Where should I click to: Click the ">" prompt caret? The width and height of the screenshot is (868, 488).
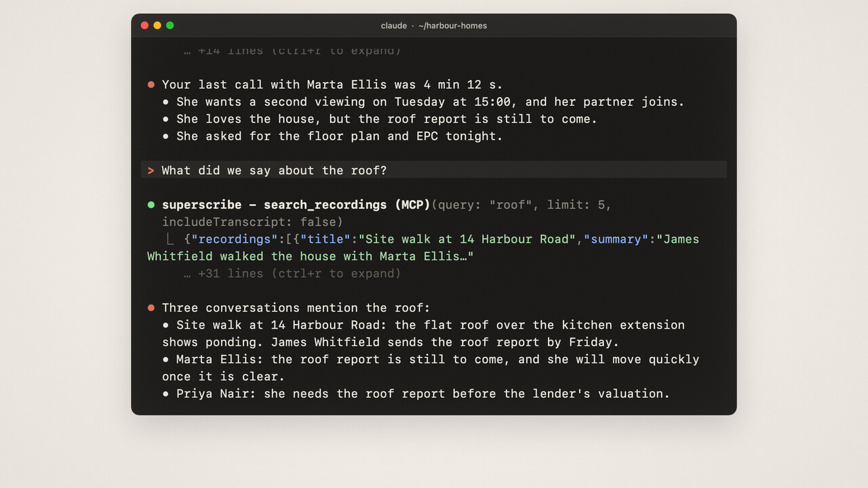point(151,170)
